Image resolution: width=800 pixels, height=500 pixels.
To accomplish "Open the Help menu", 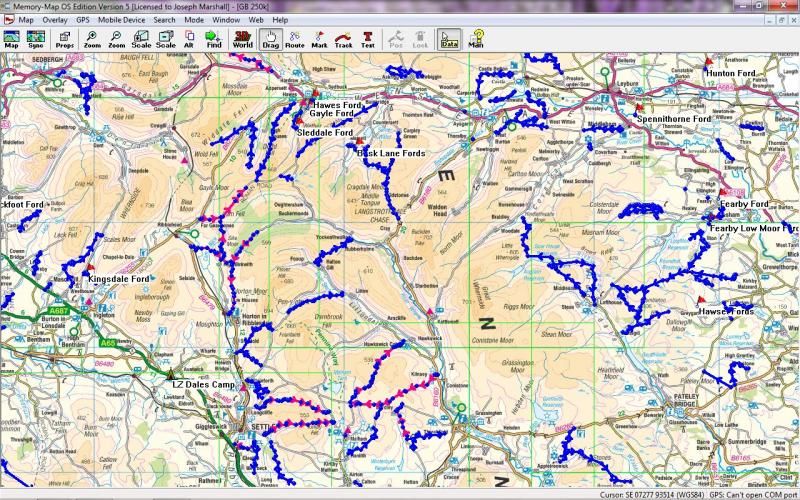I will click(280, 20).
